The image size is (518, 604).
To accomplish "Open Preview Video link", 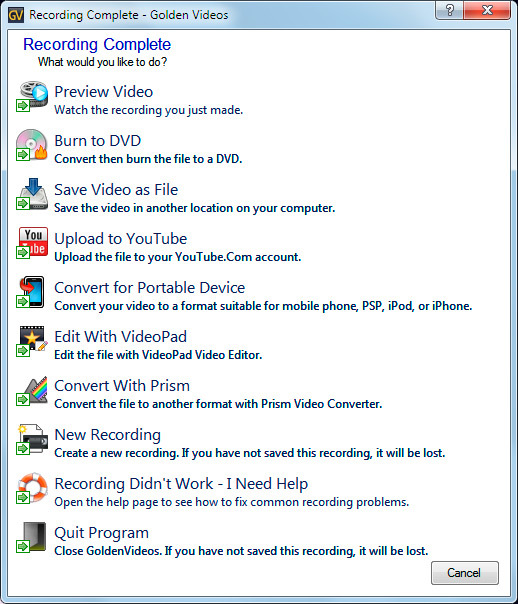I will (x=104, y=92).
